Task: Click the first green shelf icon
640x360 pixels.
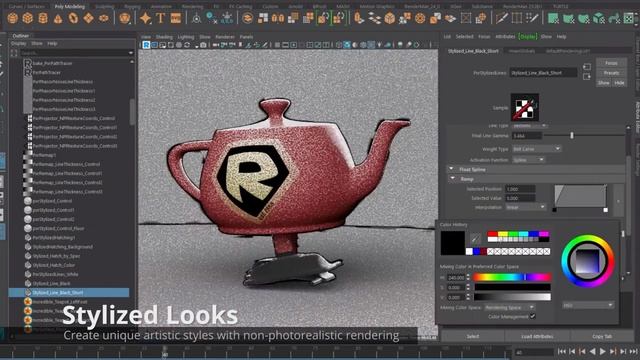Action: click(x=553, y=18)
